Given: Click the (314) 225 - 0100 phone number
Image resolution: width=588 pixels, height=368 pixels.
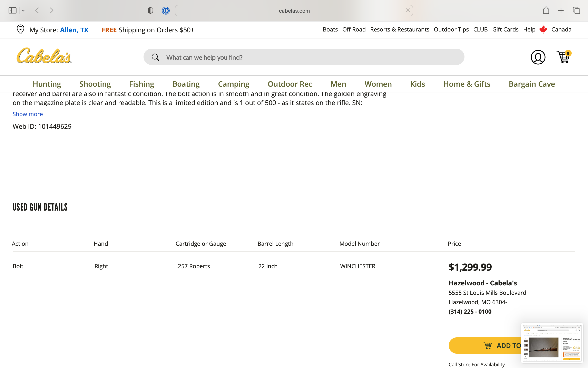Looking at the screenshot, I should [470, 312].
